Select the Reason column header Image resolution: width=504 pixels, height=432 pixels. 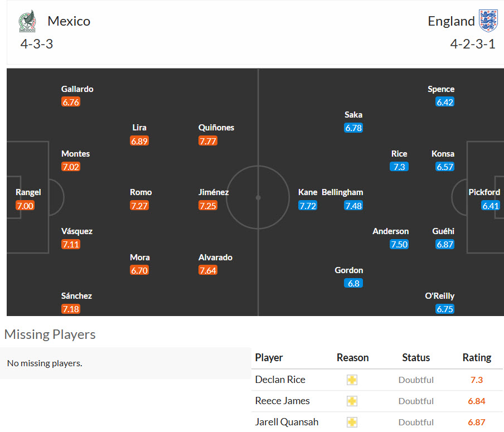point(352,358)
